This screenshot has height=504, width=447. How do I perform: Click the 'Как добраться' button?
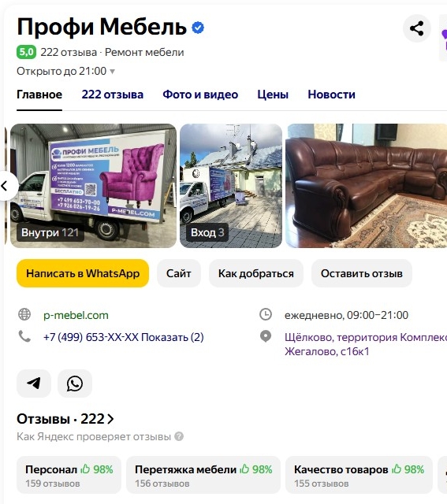pyautogui.click(x=256, y=273)
